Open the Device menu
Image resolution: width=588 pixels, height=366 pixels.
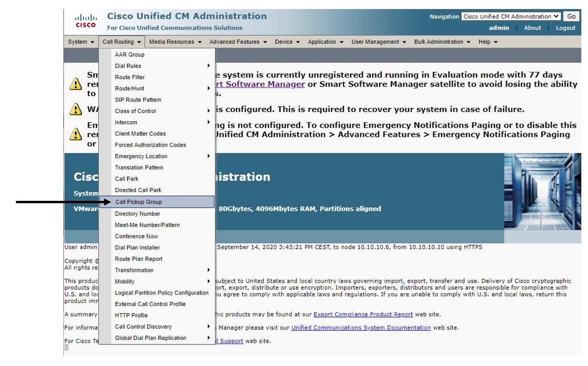coord(287,42)
